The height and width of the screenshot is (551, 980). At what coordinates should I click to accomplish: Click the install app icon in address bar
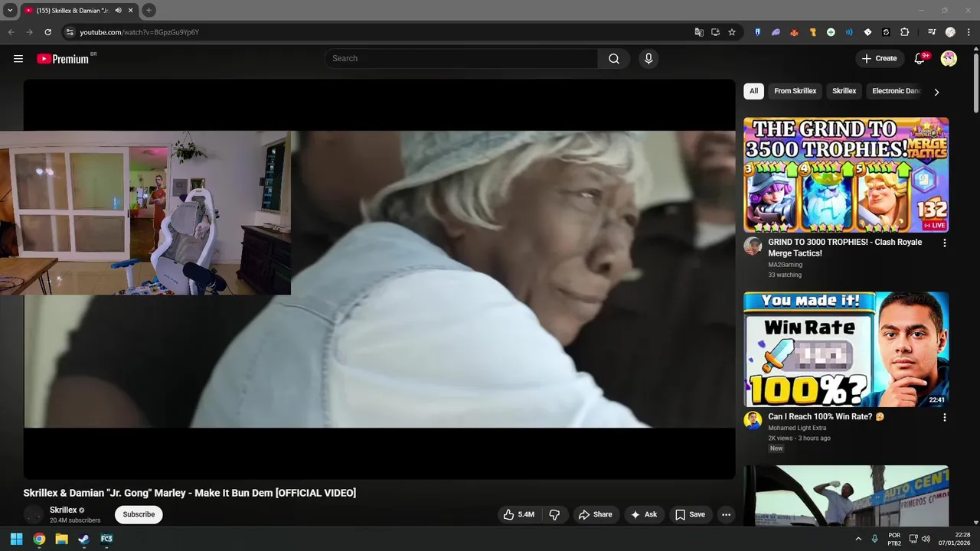pyautogui.click(x=715, y=32)
